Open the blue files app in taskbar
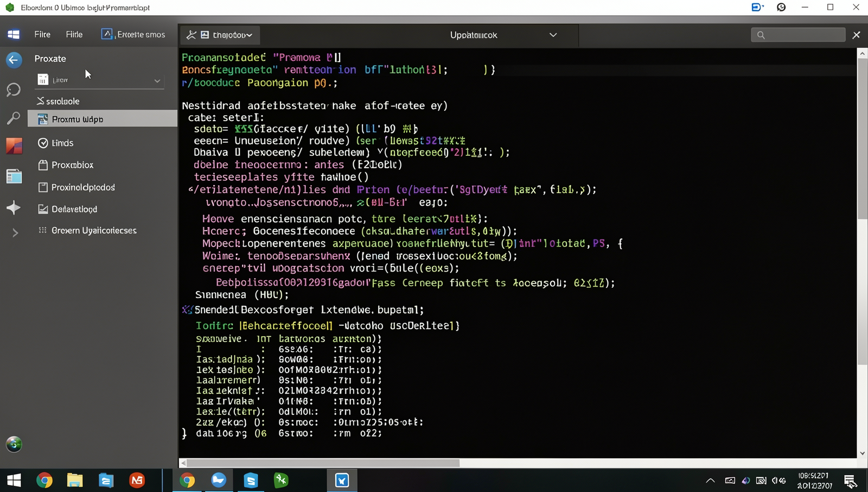The image size is (868, 492). 106,481
